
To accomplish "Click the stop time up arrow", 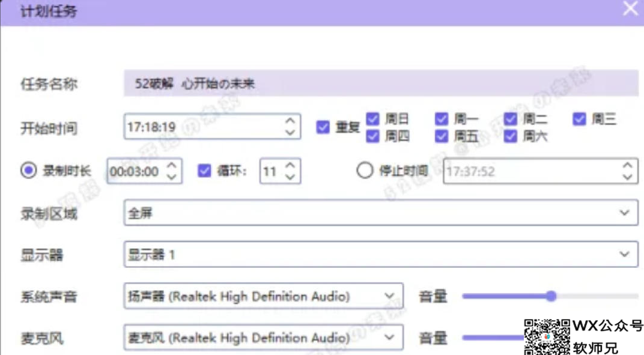I will [x=627, y=166].
